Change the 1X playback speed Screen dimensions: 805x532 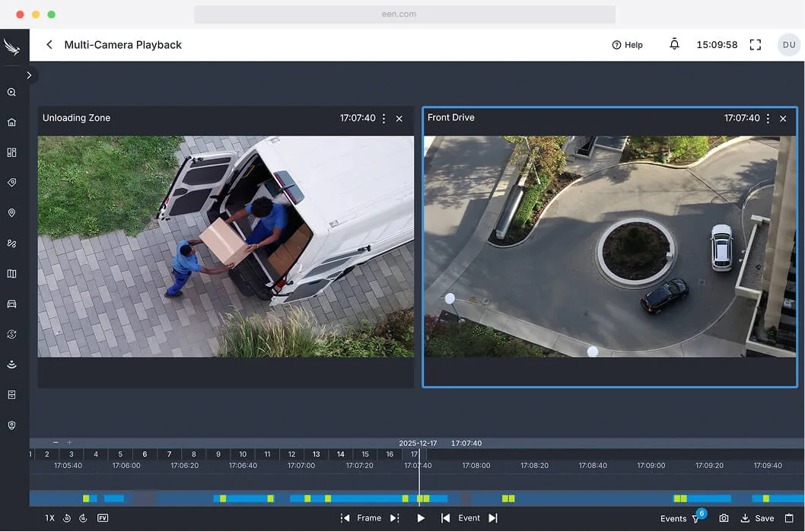[x=49, y=518]
